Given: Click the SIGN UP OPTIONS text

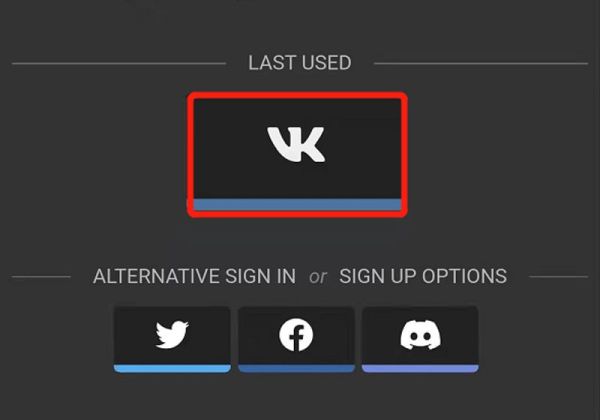Looking at the screenshot, I should point(423,276).
